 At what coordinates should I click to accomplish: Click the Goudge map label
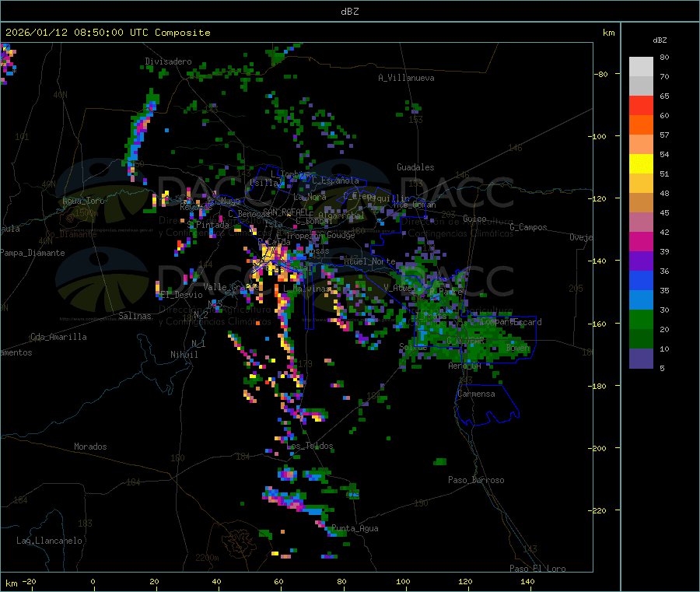pyautogui.click(x=341, y=235)
